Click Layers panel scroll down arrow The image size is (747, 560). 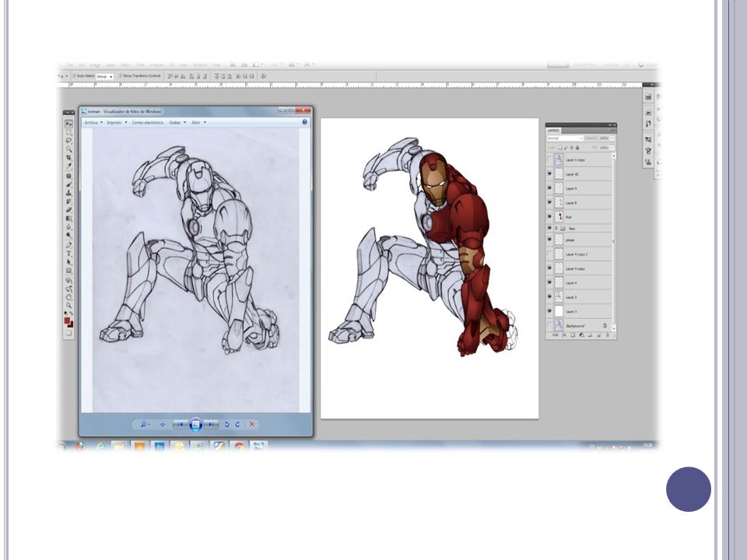pyautogui.click(x=614, y=328)
